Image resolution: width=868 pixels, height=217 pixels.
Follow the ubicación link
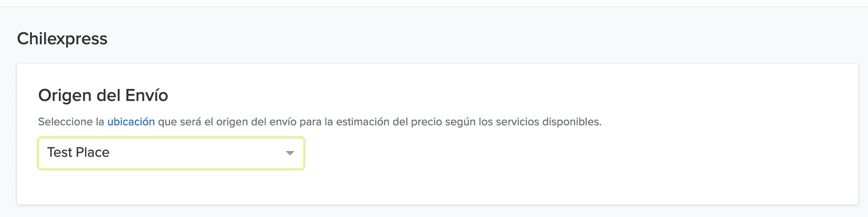coord(131,122)
